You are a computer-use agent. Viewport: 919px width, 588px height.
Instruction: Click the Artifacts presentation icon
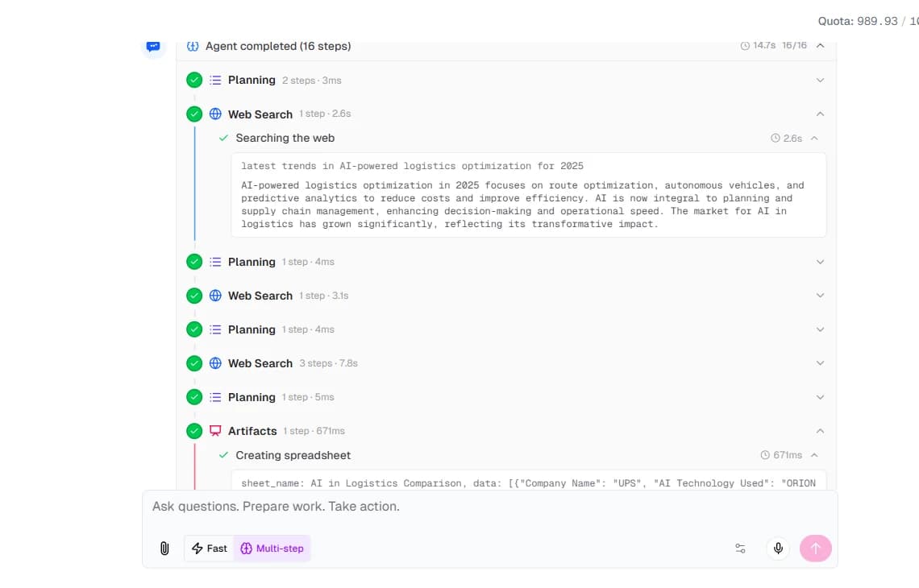coord(215,431)
